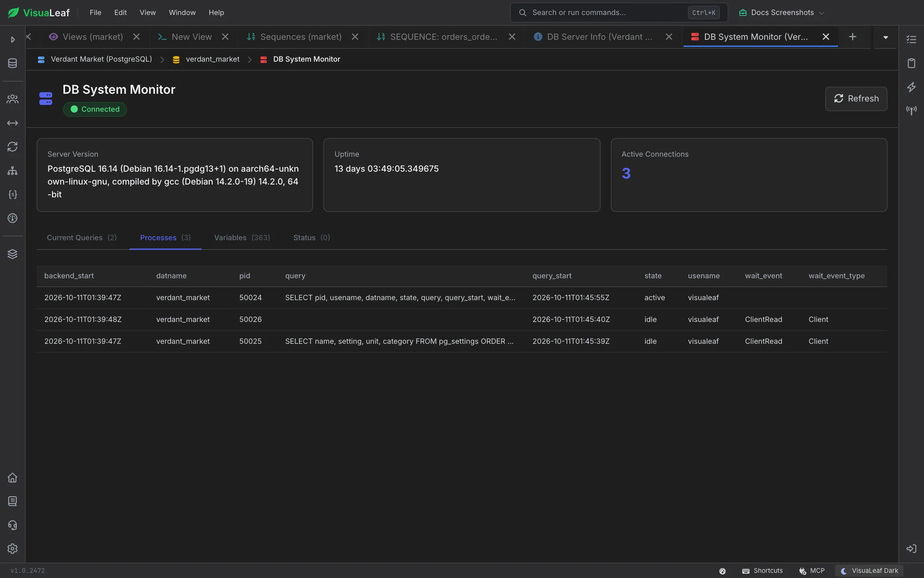
Task: Close the SEQUENCE: orders_orde... tab
Action: [x=512, y=37]
